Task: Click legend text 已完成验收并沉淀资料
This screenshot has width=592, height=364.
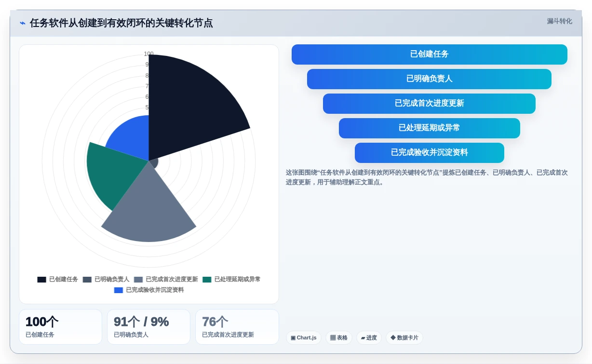Action: [155, 290]
